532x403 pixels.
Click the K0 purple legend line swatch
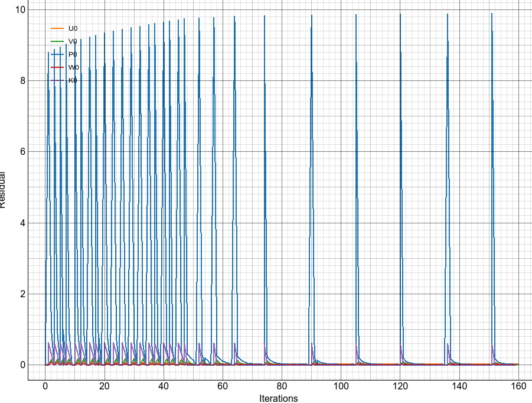tap(57, 80)
